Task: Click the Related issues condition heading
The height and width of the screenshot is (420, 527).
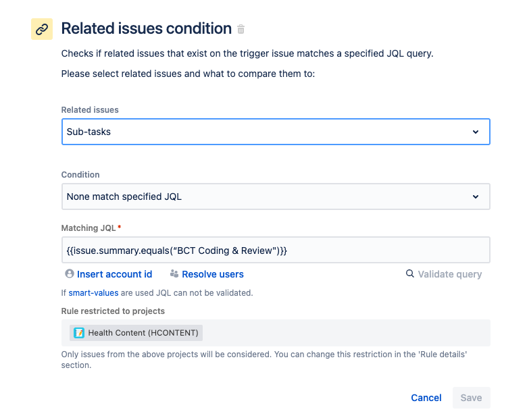Action: pyautogui.click(x=147, y=28)
